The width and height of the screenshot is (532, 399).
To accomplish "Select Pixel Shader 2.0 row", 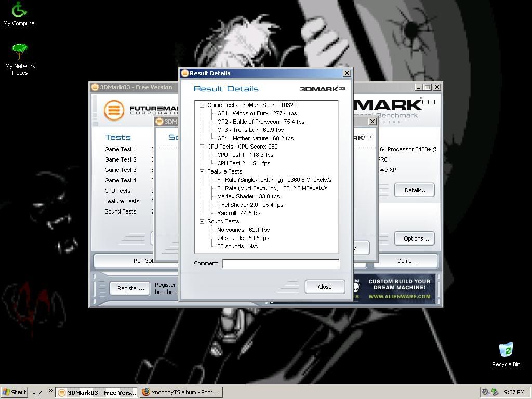I will pos(250,205).
